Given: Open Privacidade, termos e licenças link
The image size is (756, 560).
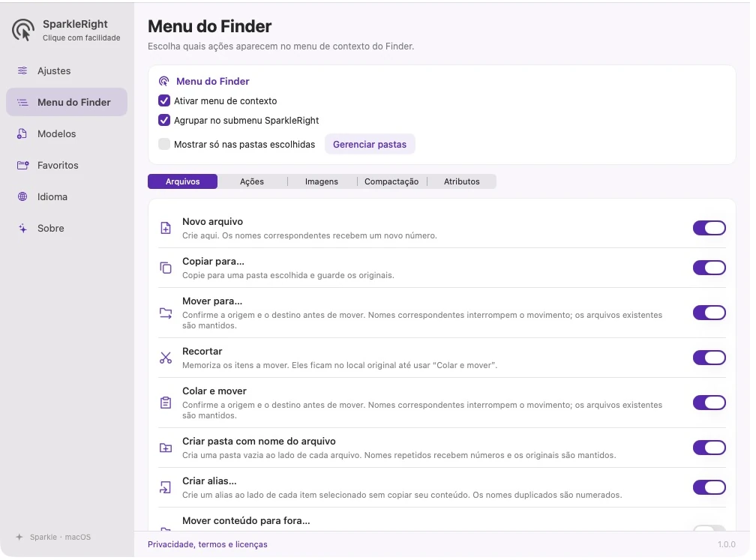Looking at the screenshot, I should click(207, 544).
